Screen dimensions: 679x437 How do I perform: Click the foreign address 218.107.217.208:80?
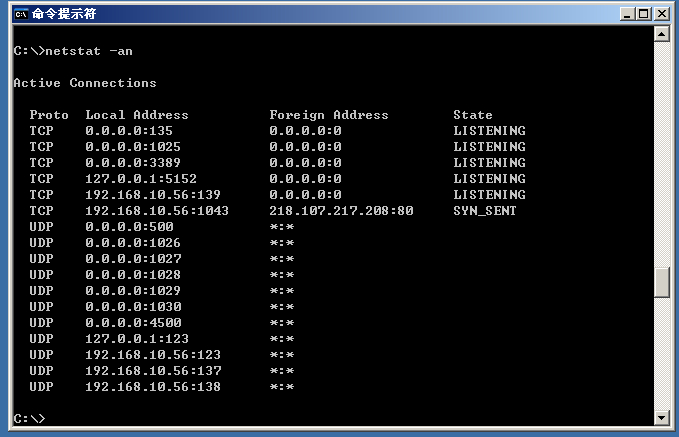(x=341, y=211)
